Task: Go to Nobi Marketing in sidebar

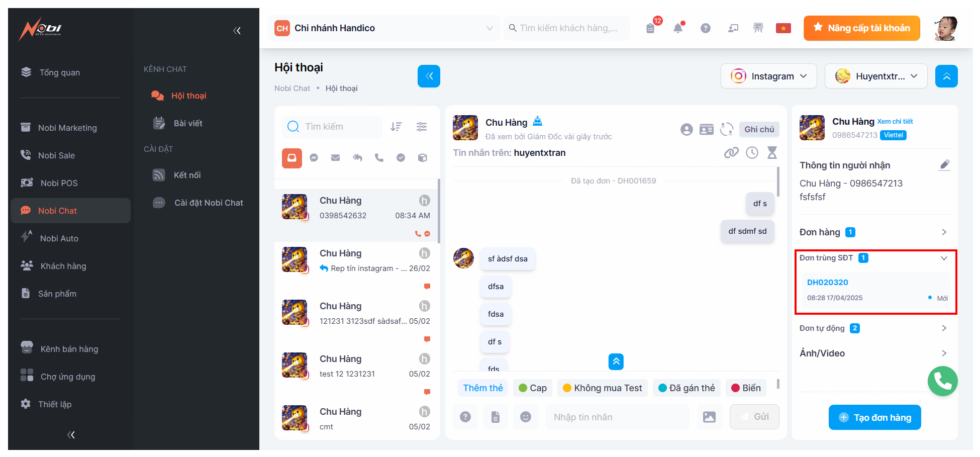Action: coord(67,128)
